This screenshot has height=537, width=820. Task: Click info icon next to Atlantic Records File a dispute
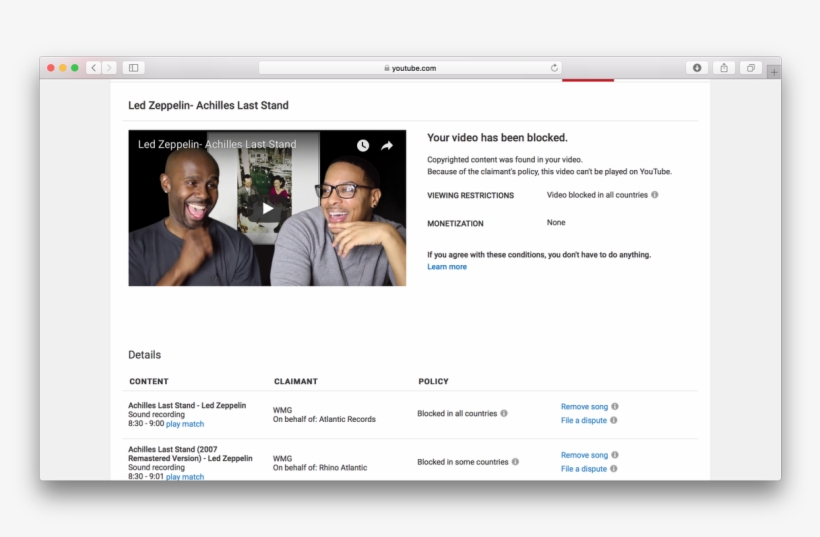pos(614,420)
